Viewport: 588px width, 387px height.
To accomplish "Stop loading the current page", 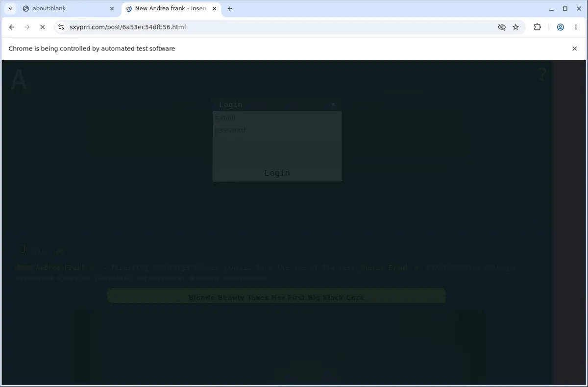I will 43,27.
